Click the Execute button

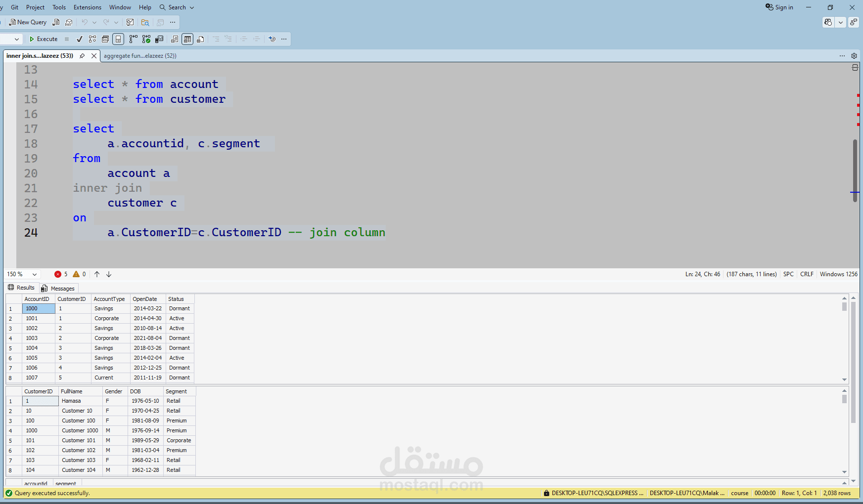point(44,39)
